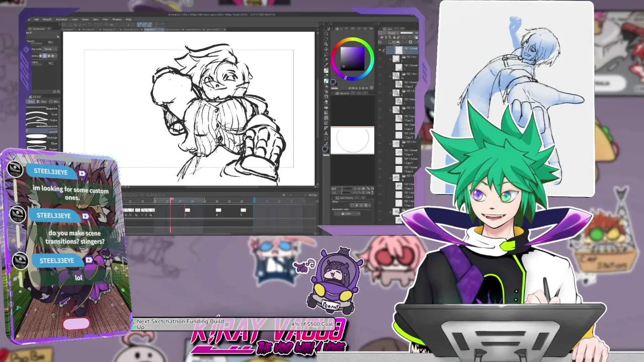
Task: Choose the Straight line sub tool
Action: (42, 109)
